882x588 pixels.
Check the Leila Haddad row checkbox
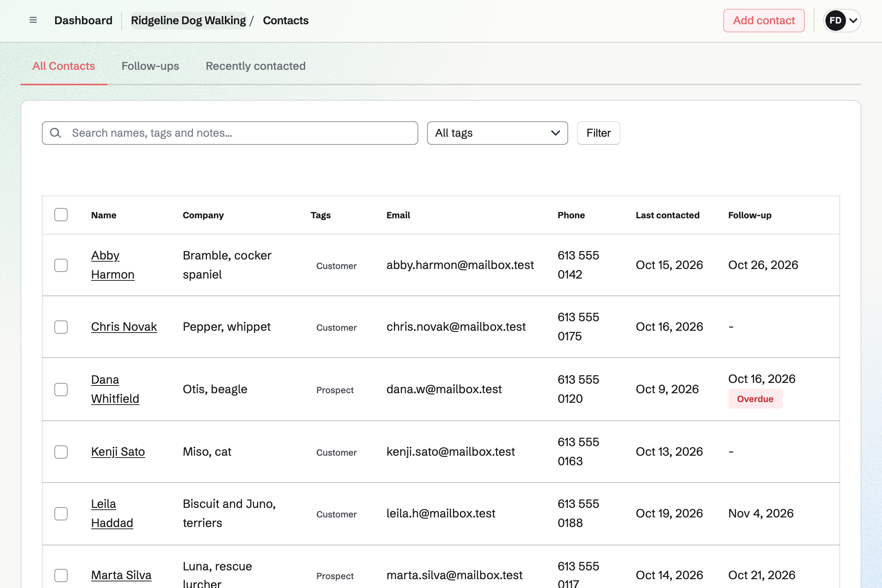tap(61, 514)
